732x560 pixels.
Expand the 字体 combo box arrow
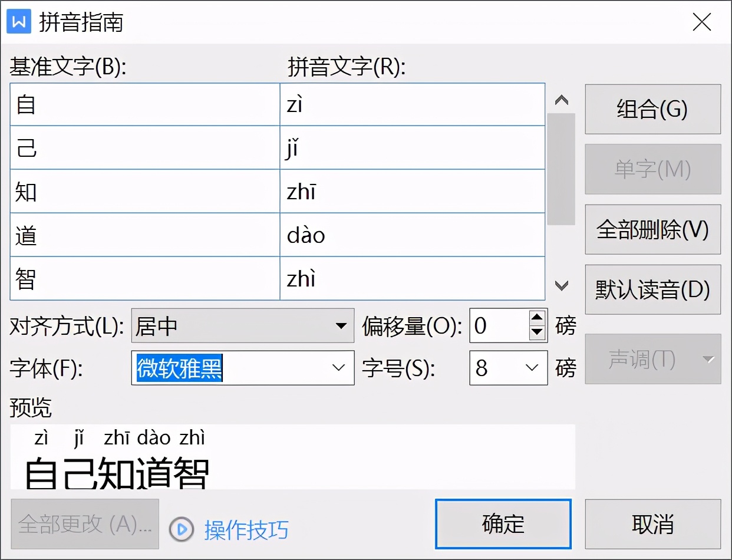[x=339, y=368]
